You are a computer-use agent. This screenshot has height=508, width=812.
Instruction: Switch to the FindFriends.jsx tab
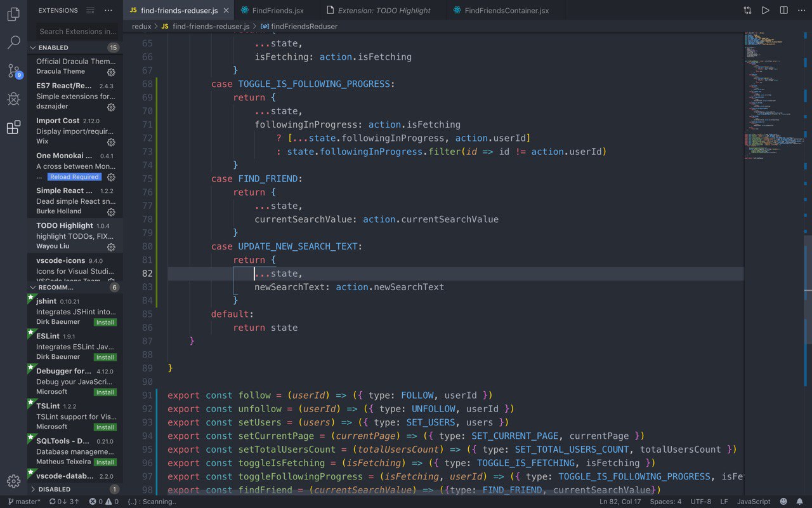277,10
